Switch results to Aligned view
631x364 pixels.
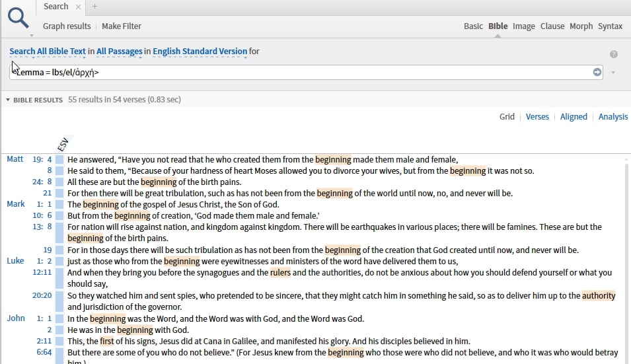(574, 117)
